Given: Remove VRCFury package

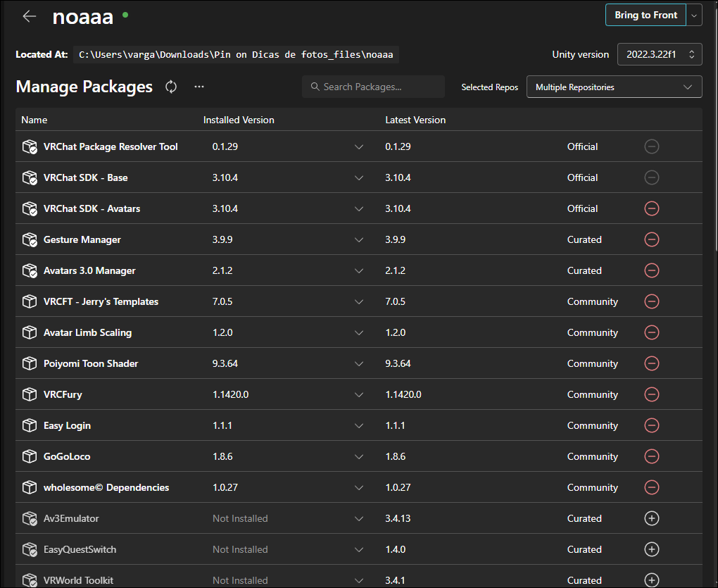Looking at the screenshot, I should click(x=651, y=394).
